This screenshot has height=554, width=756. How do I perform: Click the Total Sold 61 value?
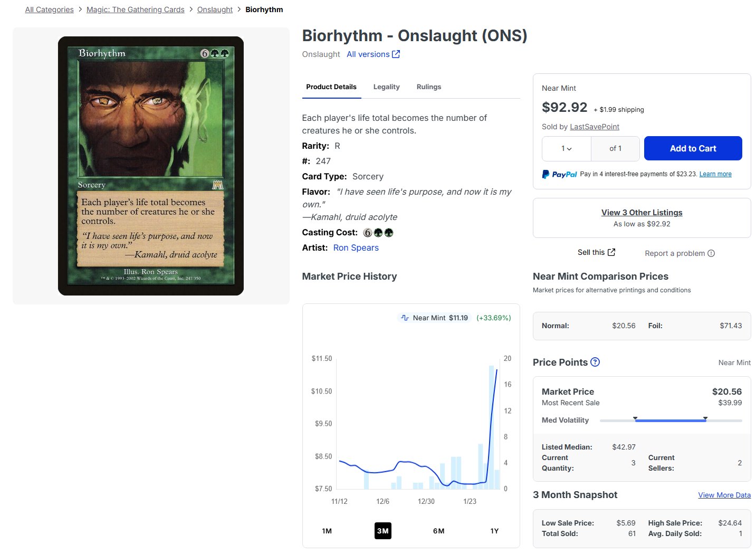pyautogui.click(x=632, y=533)
